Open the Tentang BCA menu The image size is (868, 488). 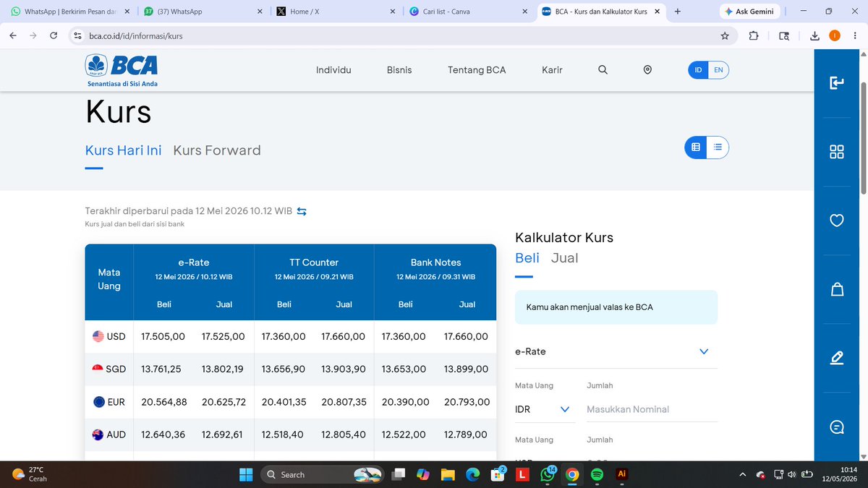coord(477,70)
